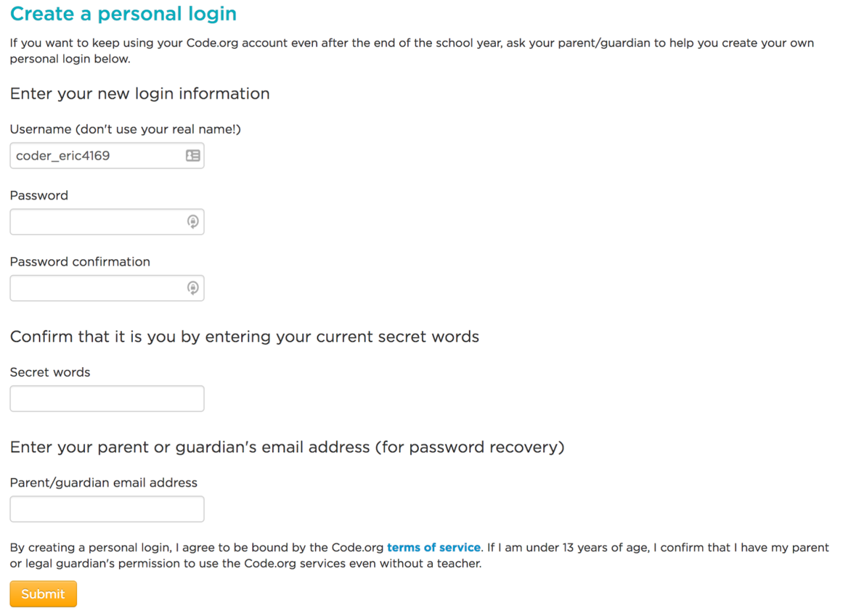Open the terms of service link
The height and width of the screenshot is (616, 843).
pos(433,548)
